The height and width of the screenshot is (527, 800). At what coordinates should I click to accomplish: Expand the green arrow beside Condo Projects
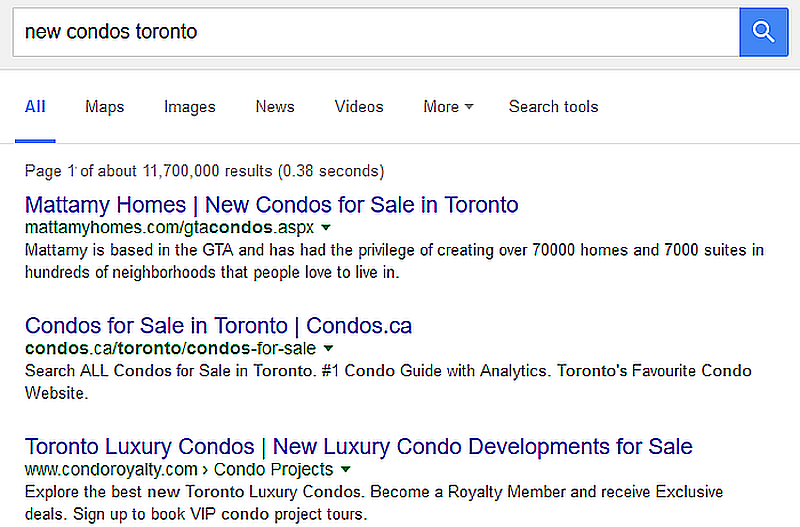345,469
